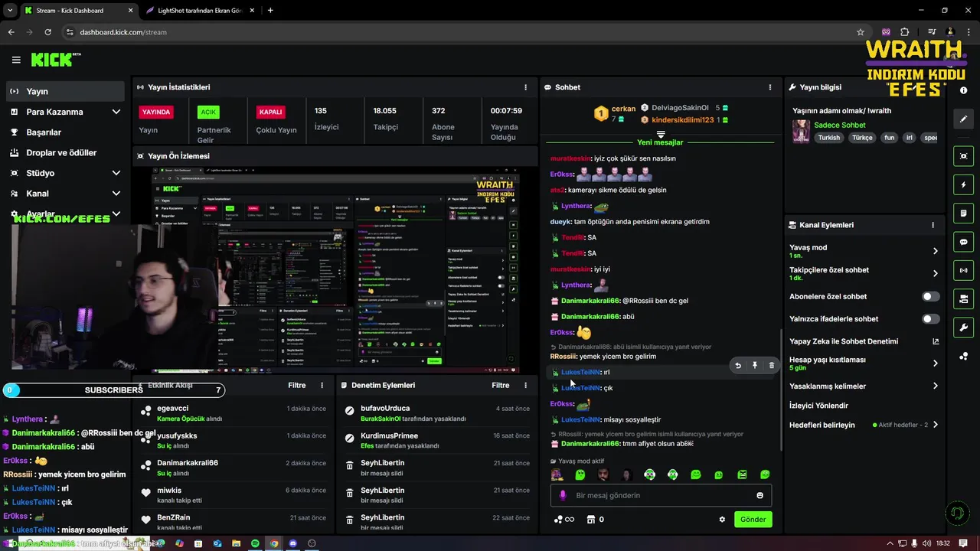Click the pencil edit icon in right toolbar

point(963,119)
